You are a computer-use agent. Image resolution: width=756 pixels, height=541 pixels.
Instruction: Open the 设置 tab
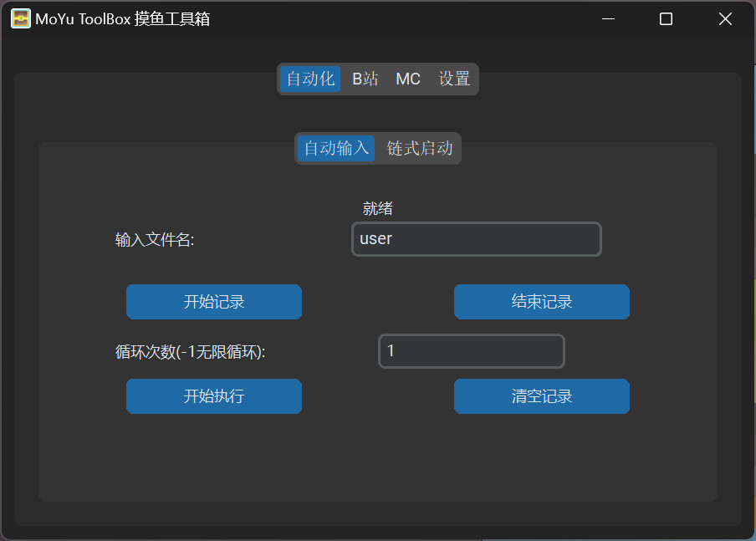click(452, 79)
